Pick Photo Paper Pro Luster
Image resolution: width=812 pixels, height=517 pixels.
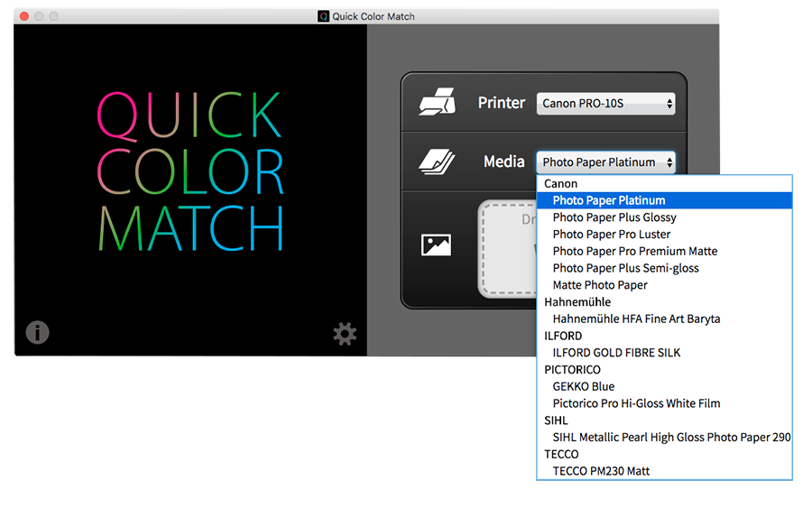coord(664,235)
